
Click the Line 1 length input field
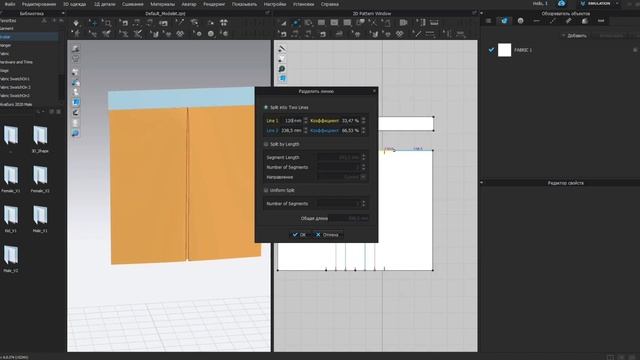(291, 121)
